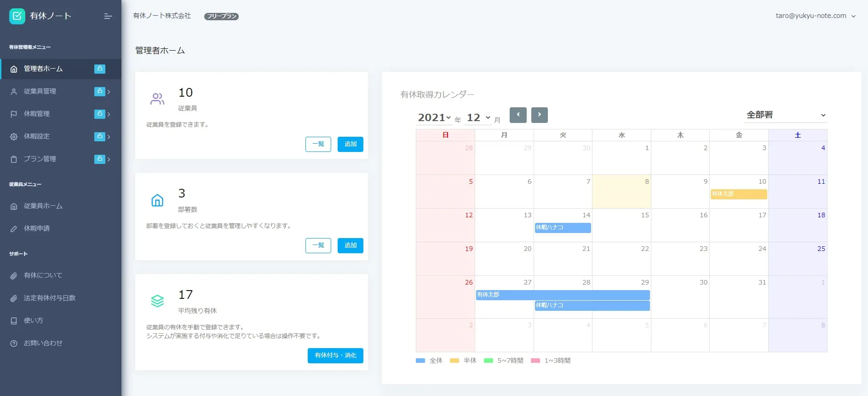Open 法定有休付与日数 in the support menu

pyautogui.click(x=49, y=298)
